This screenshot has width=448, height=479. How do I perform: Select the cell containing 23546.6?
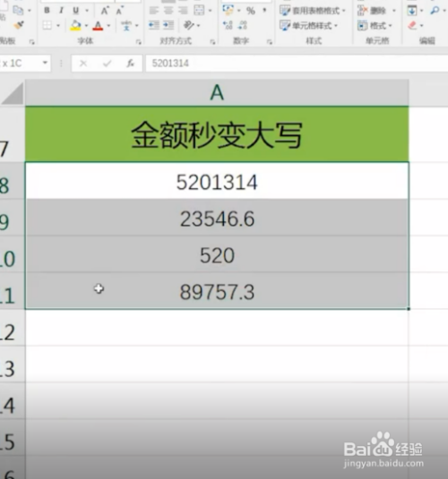217,218
